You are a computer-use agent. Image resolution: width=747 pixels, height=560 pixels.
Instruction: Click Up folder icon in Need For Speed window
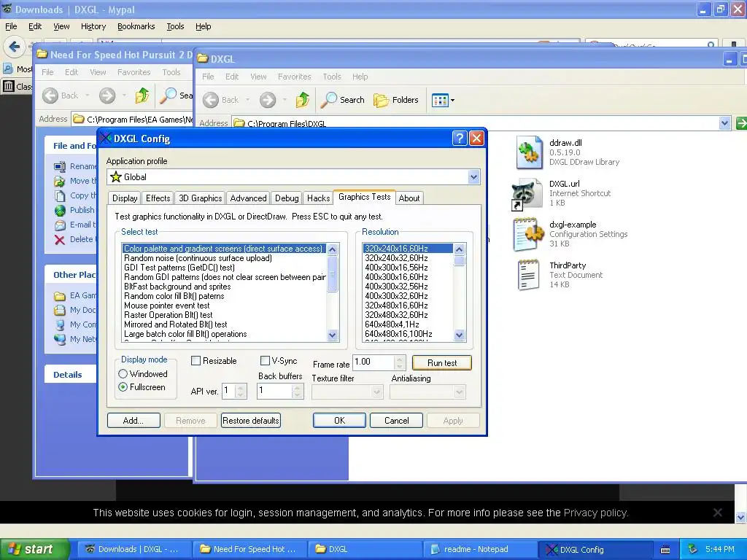(142, 96)
